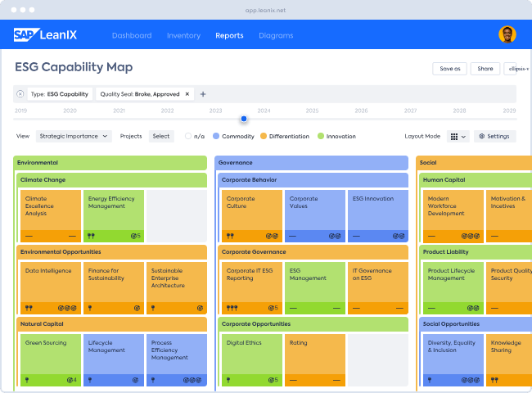Switch to the Dashboard tab
The width and height of the screenshot is (532, 393).
132,35
